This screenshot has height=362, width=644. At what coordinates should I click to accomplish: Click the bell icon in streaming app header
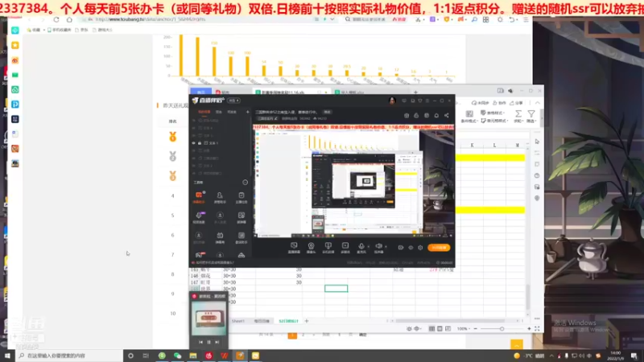(x=436, y=116)
